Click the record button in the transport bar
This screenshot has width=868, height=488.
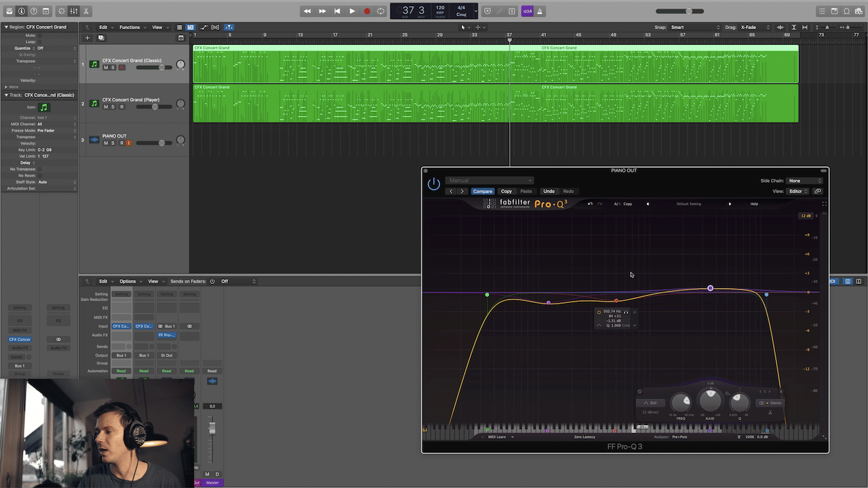(x=367, y=11)
